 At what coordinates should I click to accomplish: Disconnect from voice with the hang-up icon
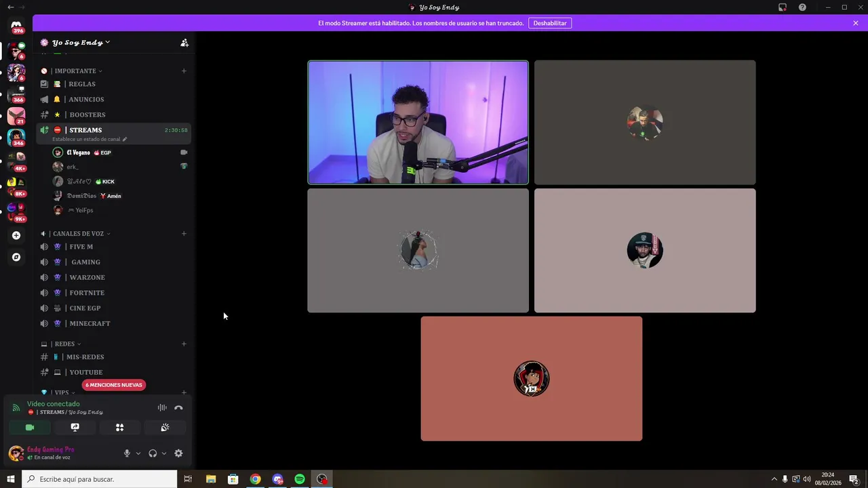(x=178, y=407)
